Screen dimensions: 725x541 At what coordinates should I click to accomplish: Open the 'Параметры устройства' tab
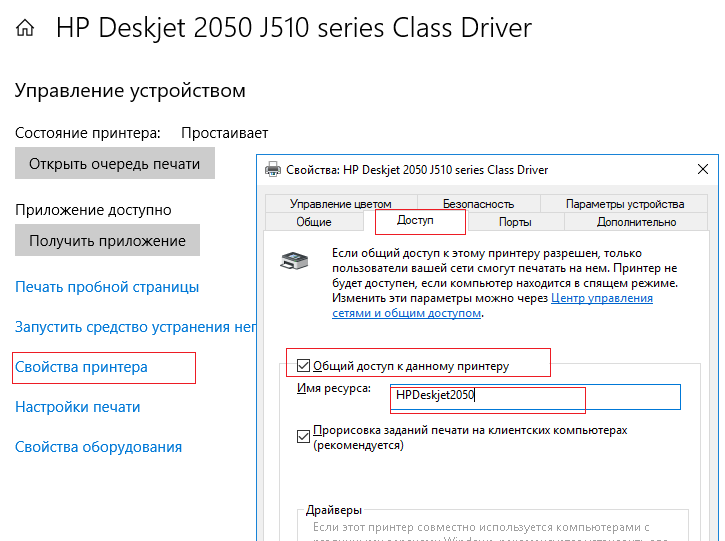pos(625,203)
